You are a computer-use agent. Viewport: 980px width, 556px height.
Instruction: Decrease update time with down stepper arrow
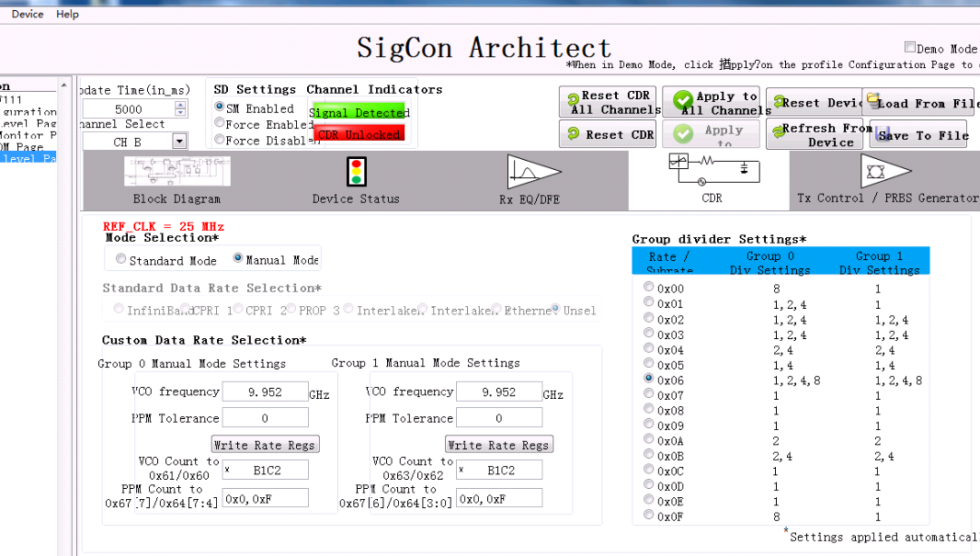pos(180,112)
